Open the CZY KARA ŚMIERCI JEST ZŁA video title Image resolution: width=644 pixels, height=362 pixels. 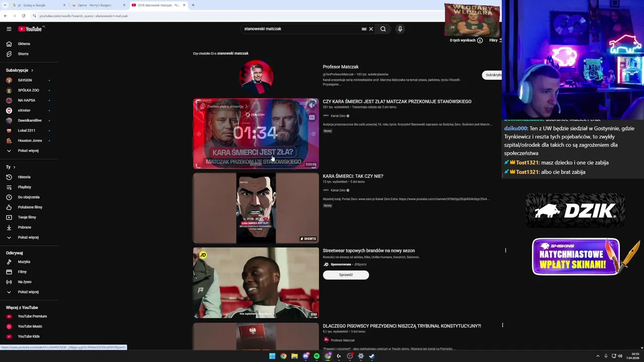point(397,102)
